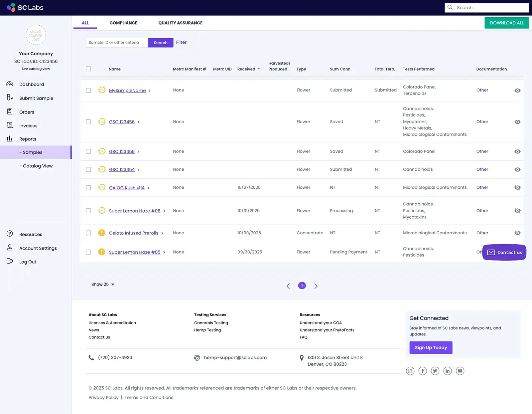Switch to the Quality Assurance tab
Image resolution: width=532 pixels, height=414 pixels.
[180, 23]
